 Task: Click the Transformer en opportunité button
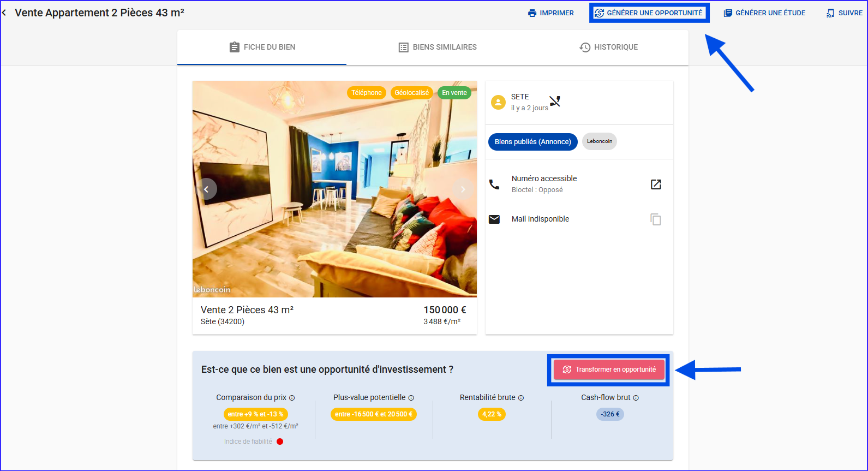(609, 369)
